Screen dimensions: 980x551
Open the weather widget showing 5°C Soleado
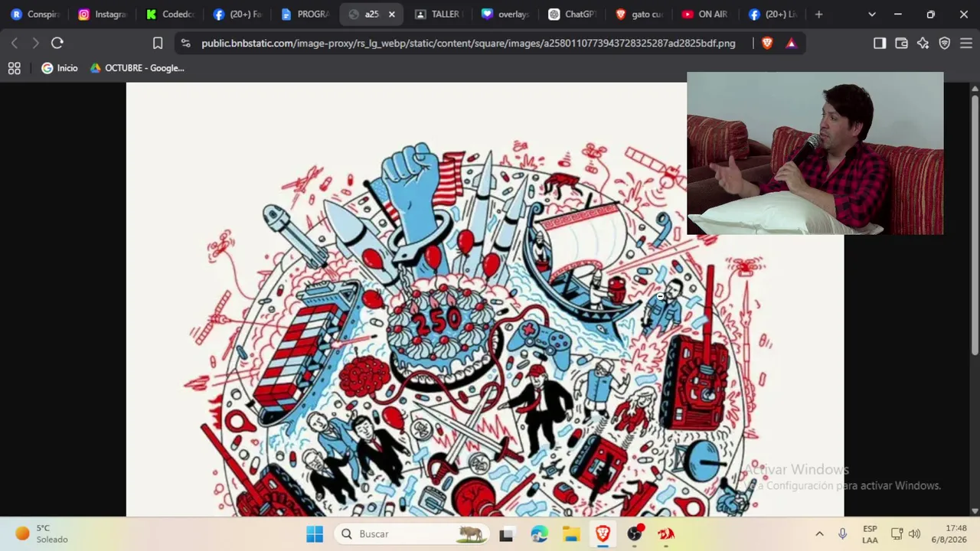tap(43, 533)
